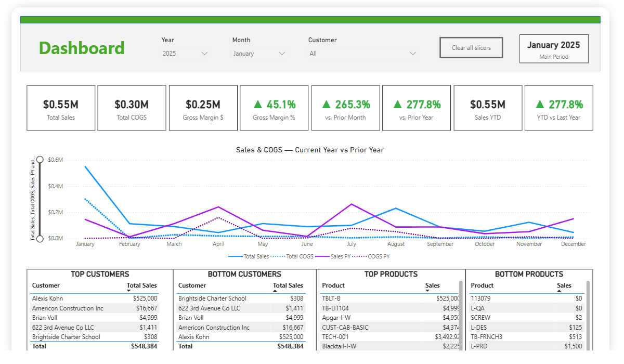Select product 113079 in Bottom Products

(x=526, y=298)
